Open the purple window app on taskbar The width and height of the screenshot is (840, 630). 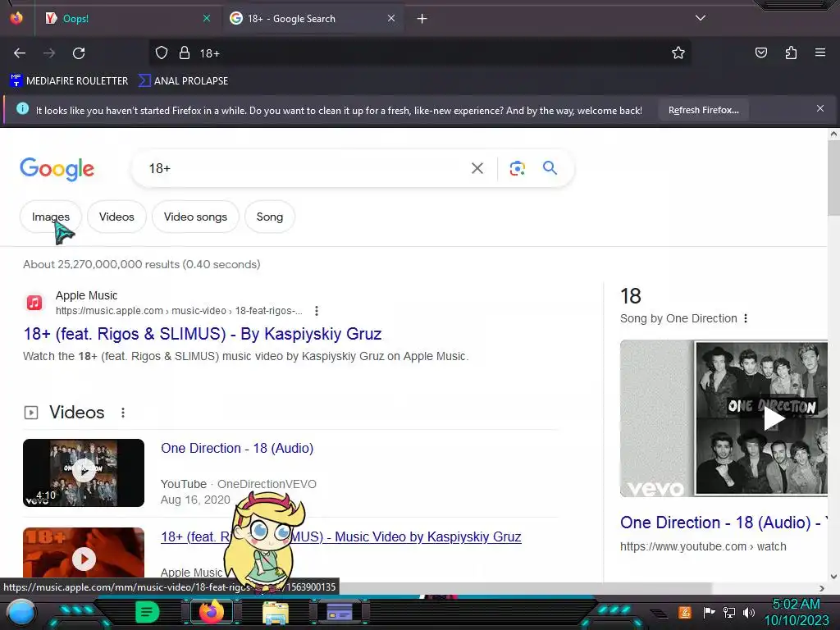pyautogui.click(x=339, y=612)
